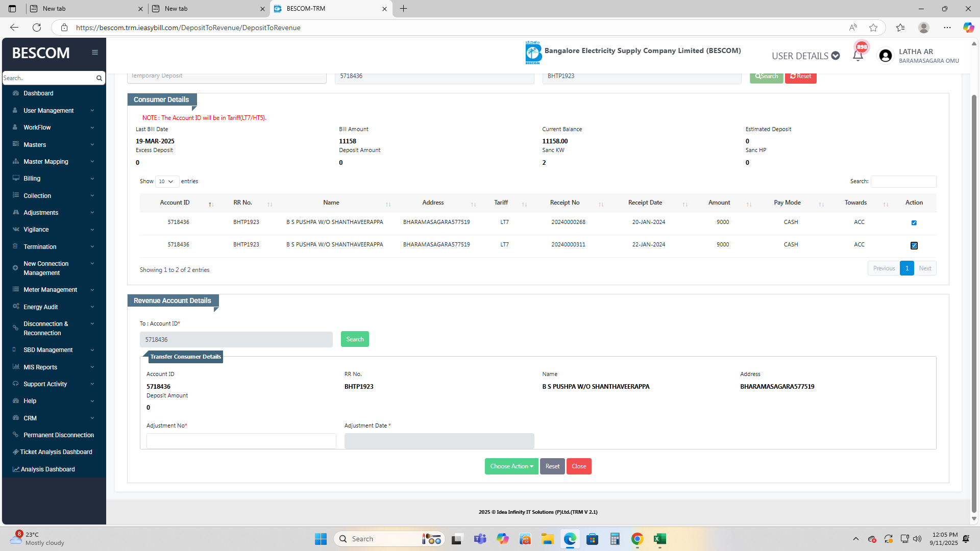Open the Choose Action dropdown button
The width and height of the screenshot is (980, 551).
511,466
